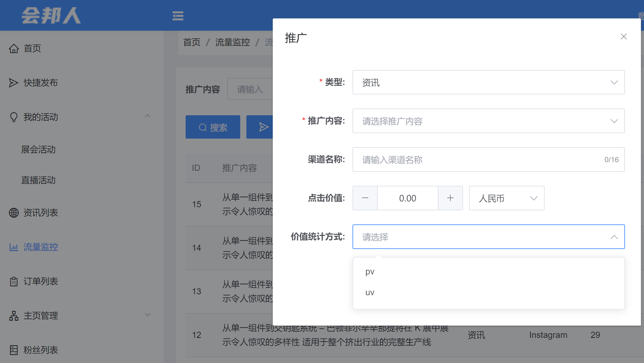Toggle sidebar with hamburger collapse icon

178,16
